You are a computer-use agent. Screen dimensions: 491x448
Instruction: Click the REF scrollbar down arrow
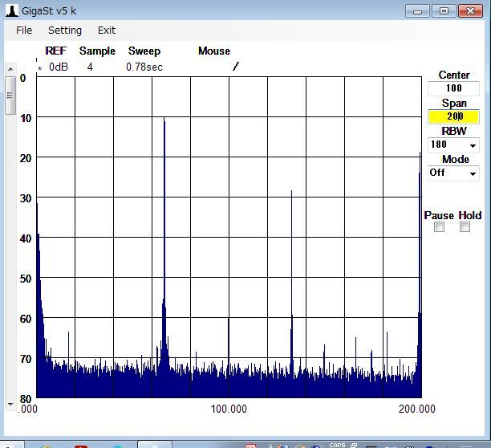10,404
